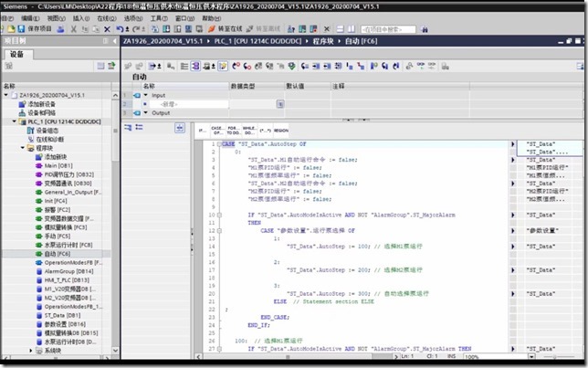
Task: Click the 保存项目 button label
Action: point(39,29)
